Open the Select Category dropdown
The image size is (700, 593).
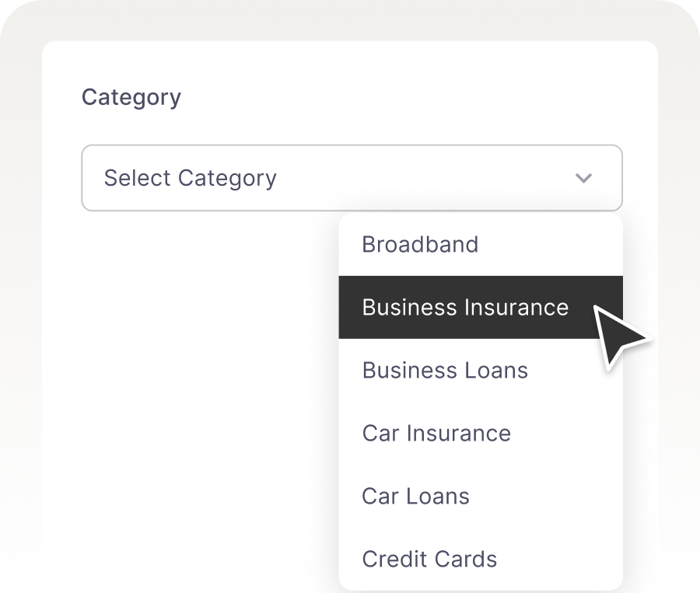352,178
